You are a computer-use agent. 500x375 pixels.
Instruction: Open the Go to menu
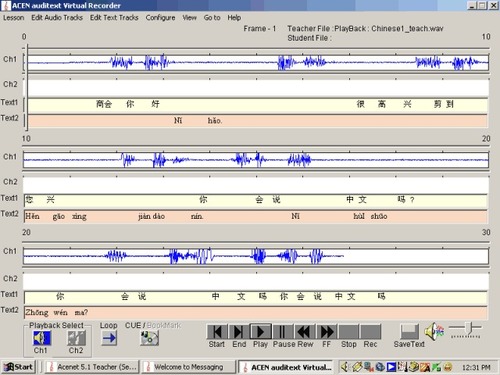pos(212,18)
